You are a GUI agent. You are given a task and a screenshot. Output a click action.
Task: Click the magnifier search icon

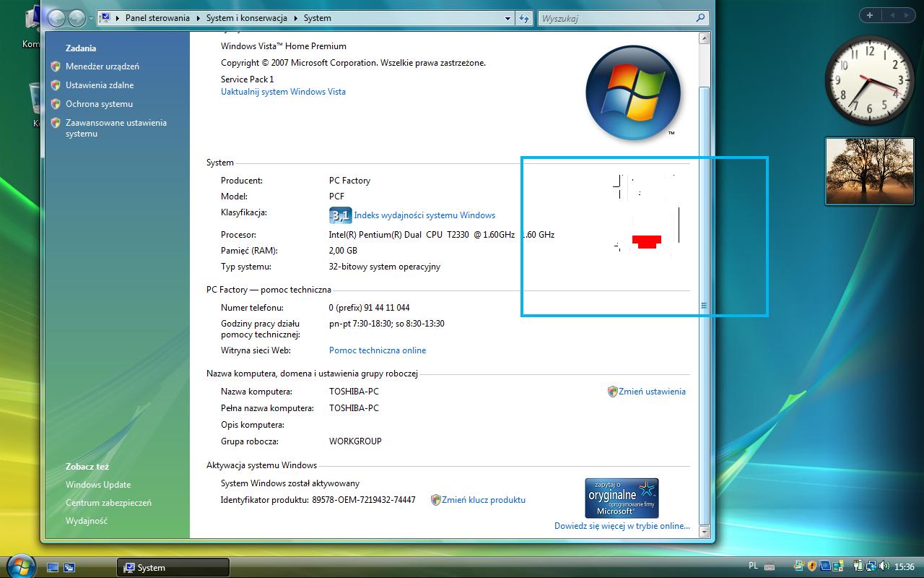click(x=700, y=18)
